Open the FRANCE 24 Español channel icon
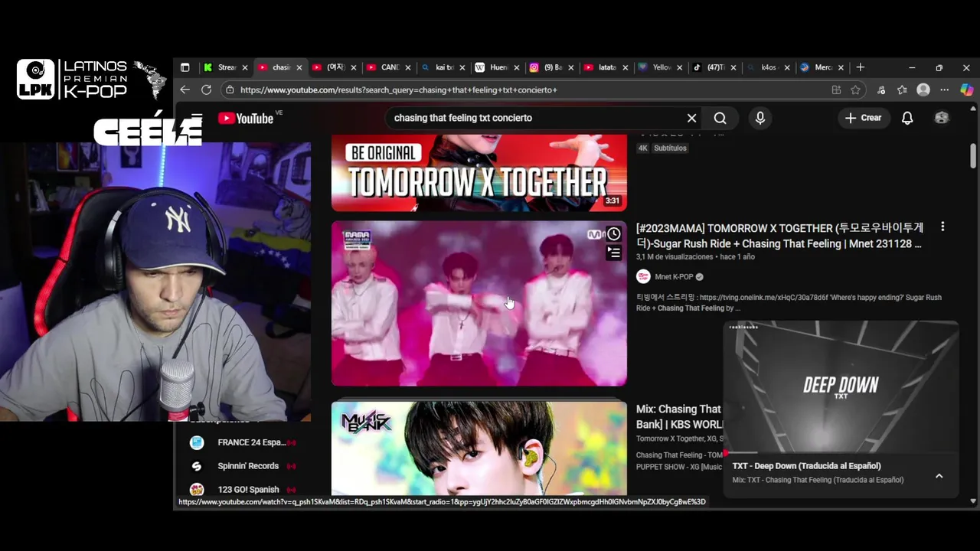Screen dimensions: 980x551 point(197,442)
